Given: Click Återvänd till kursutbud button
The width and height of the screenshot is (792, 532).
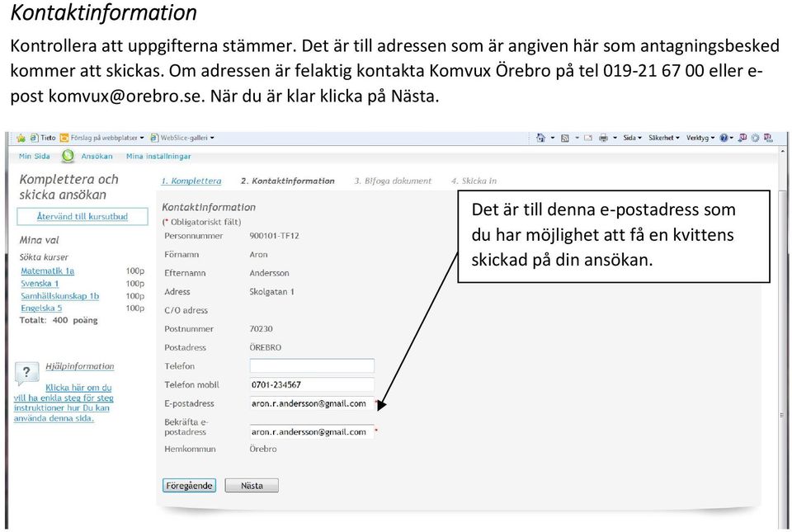Looking at the screenshot, I should coord(82,217).
